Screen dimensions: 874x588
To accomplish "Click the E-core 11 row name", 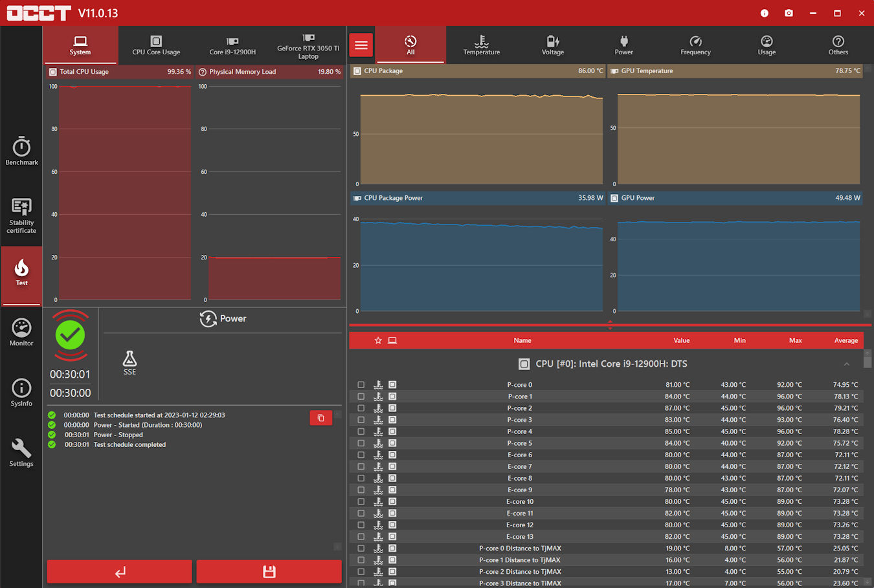I will tap(520, 513).
